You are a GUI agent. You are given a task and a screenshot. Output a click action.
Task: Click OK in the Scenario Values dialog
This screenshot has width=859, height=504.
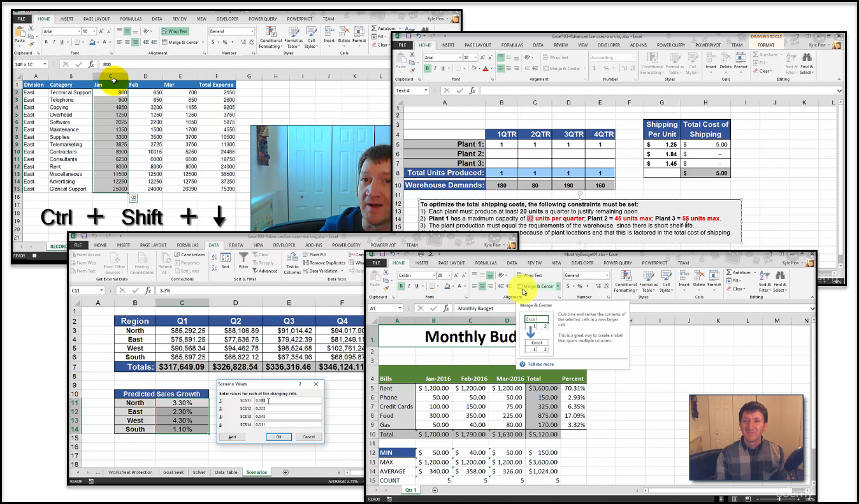tap(278, 436)
